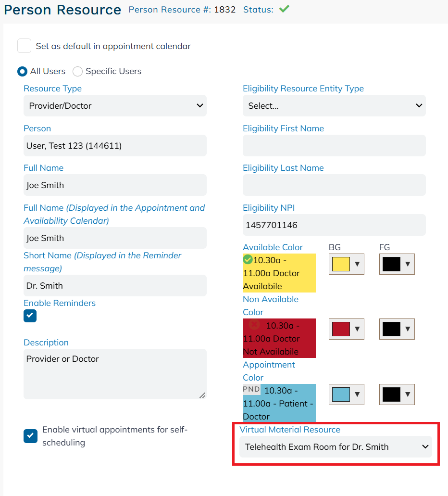448x496 pixels.
Task: Expand the Virtual Material Resource dropdown
Action: pyautogui.click(x=336, y=446)
